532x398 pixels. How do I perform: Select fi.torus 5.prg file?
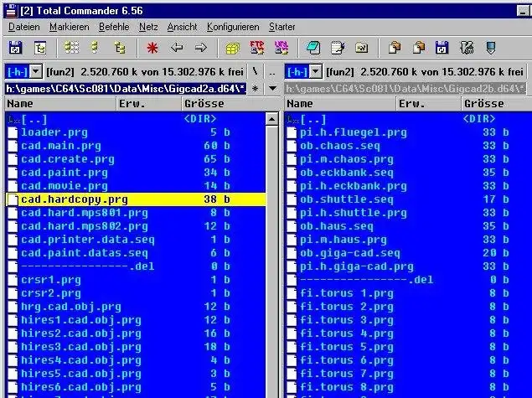(408, 347)
